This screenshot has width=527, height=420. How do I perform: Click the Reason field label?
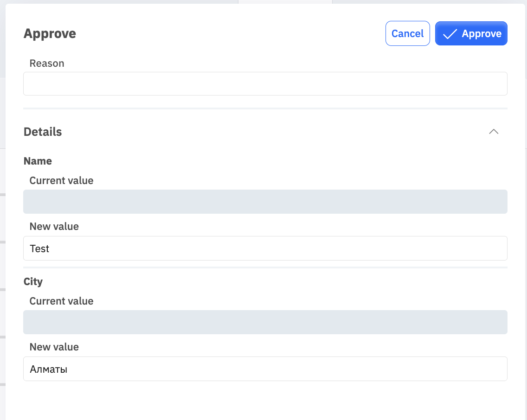tap(47, 64)
